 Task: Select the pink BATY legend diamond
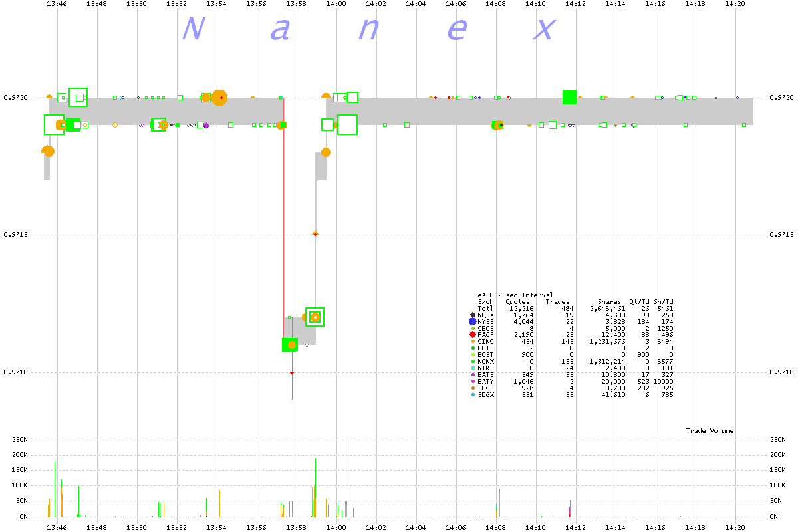pyautogui.click(x=472, y=381)
